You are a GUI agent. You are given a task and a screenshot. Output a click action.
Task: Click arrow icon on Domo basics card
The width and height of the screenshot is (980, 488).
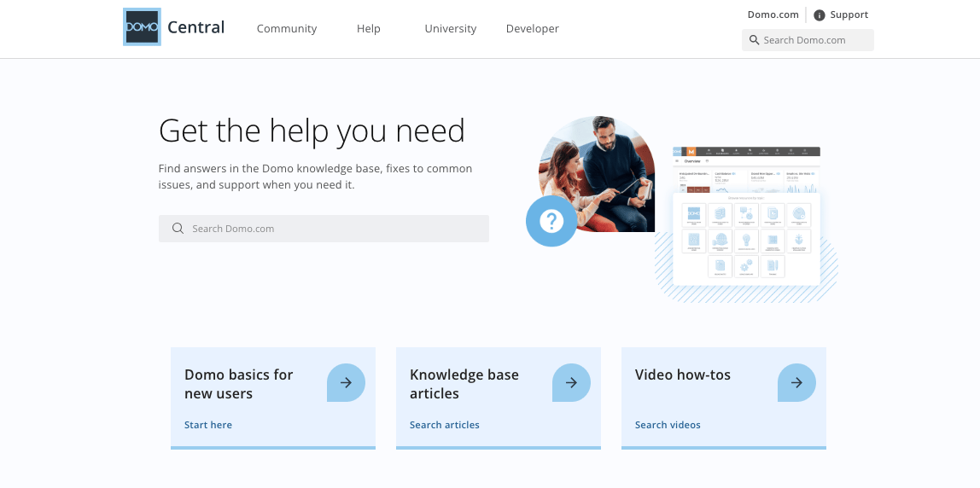[347, 382]
